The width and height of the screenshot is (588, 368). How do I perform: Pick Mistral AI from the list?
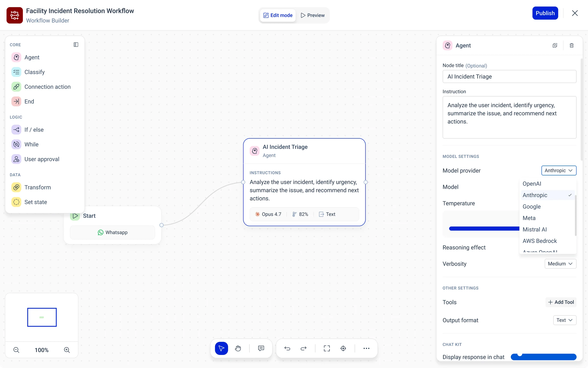(548, 229)
